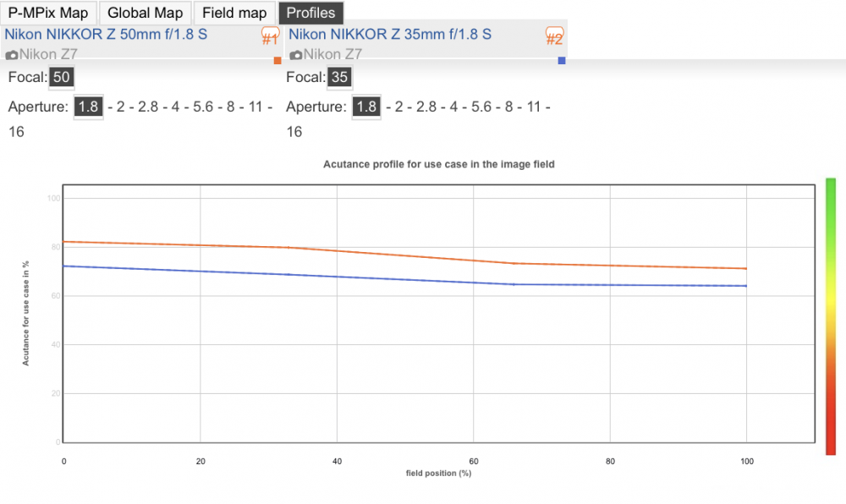Click the blue lens color swatch
This screenshot has width=846, height=504.
[x=561, y=60]
